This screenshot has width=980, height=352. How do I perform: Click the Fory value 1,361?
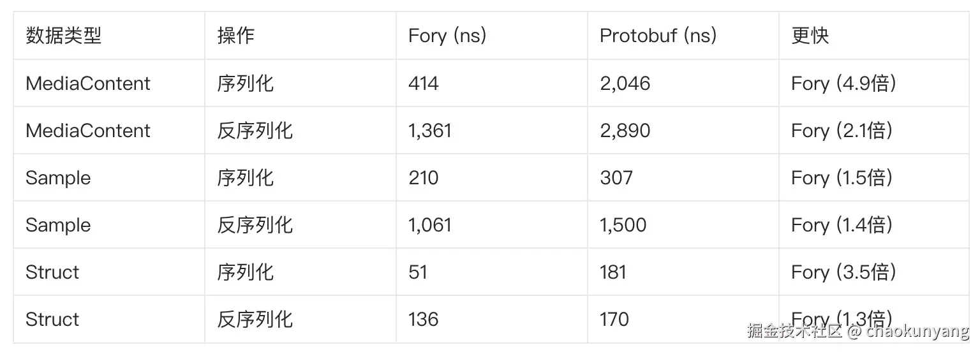coord(430,131)
